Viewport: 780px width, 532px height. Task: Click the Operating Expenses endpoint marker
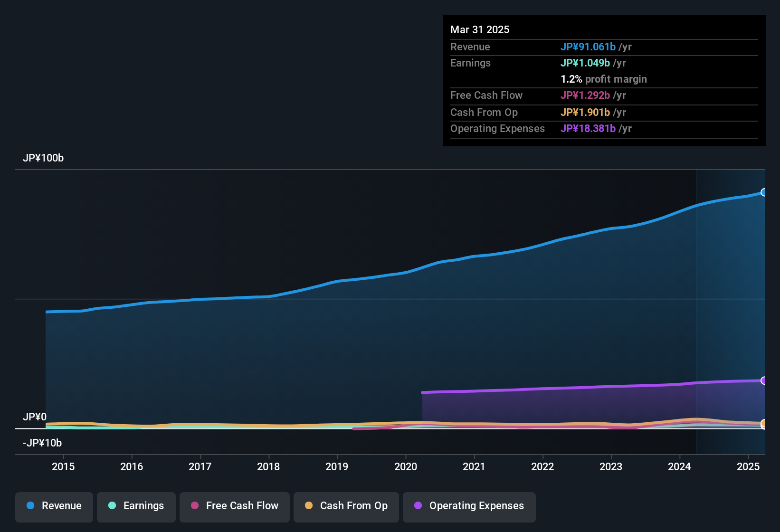pyautogui.click(x=764, y=380)
